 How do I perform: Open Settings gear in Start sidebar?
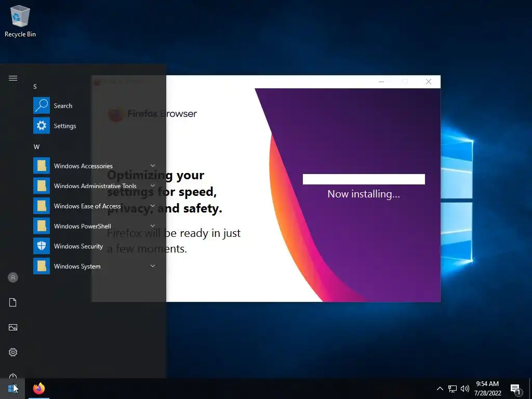pyautogui.click(x=13, y=352)
